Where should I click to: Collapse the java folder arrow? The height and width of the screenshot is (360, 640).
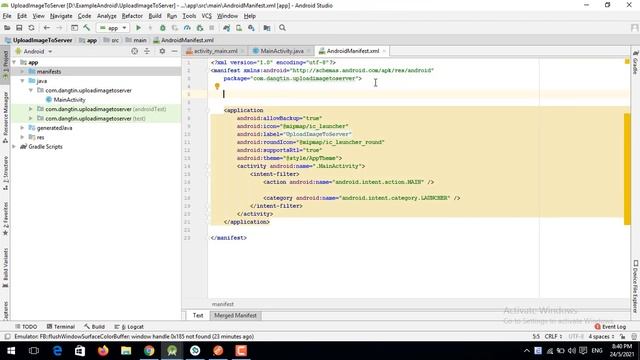click(22, 81)
